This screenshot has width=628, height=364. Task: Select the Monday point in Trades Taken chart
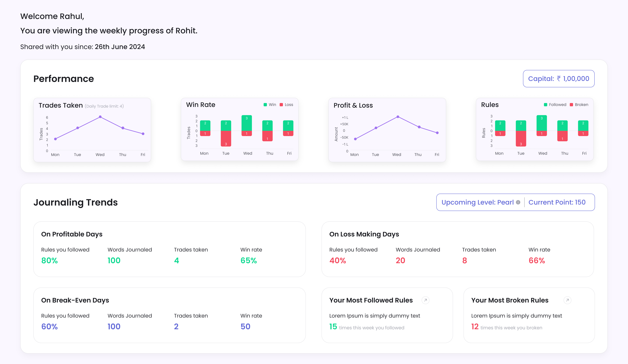[x=55, y=139]
